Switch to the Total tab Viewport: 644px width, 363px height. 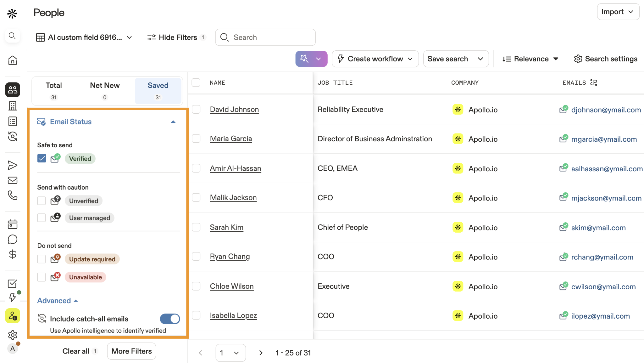(x=54, y=90)
